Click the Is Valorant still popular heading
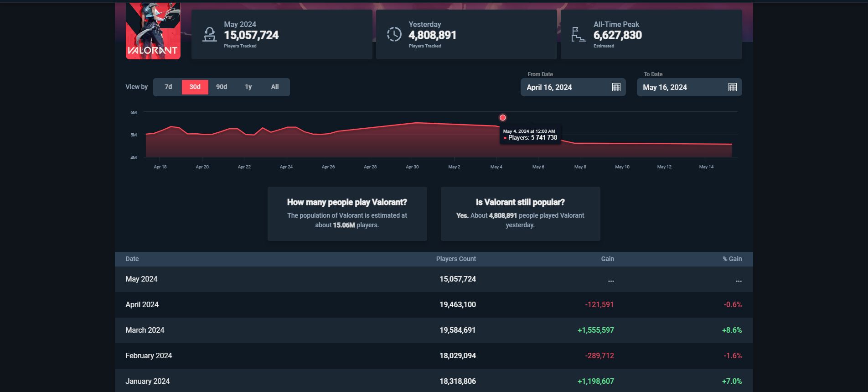Viewport: 868px width, 392px height. click(520, 202)
